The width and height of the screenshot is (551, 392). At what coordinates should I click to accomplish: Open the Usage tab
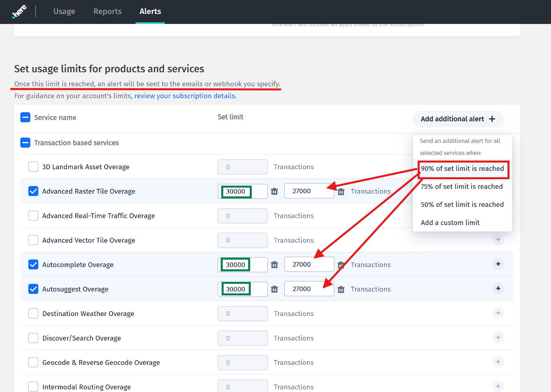click(64, 11)
